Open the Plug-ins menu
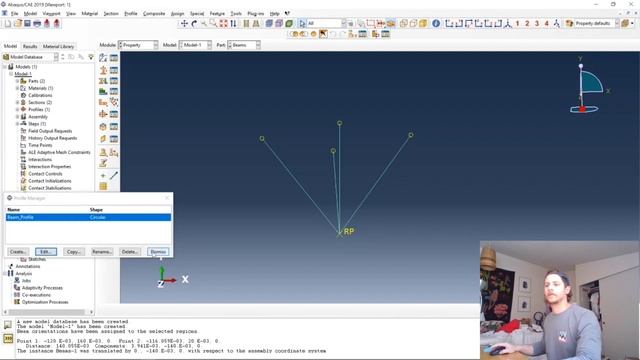Image resolution: width=640 pixels, height=360 pixels. click(256, 13)
